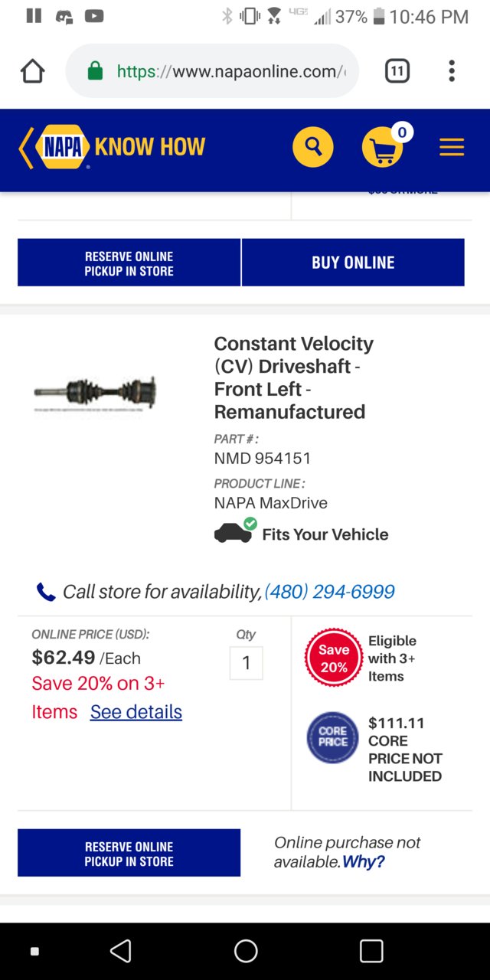Tap the quantity field showing 1
490x980 pixels.
[x=246, y=663]
